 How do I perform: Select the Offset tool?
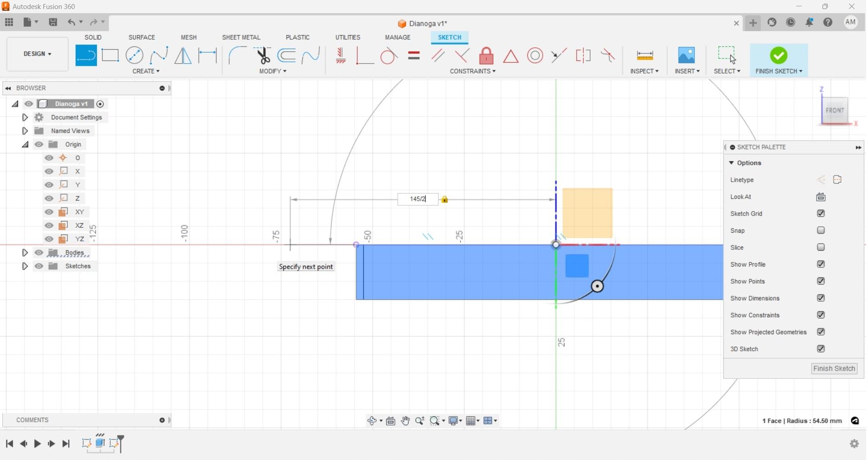click(x=286, y=55)
